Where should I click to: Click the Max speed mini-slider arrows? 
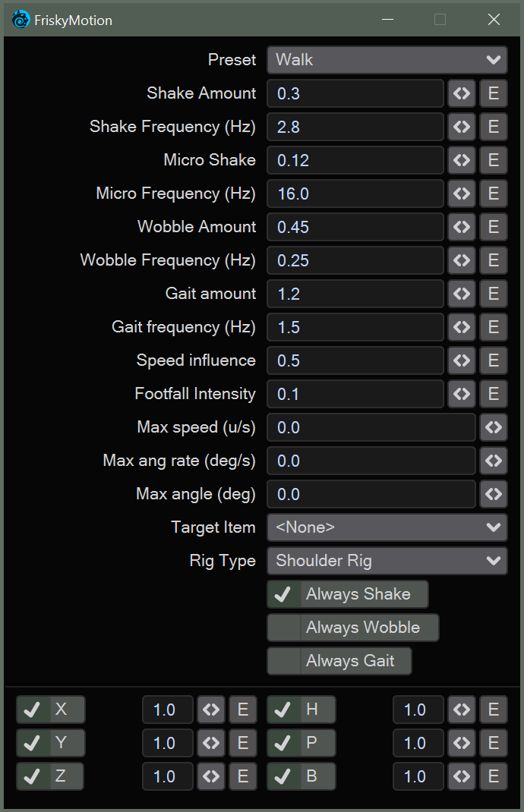pos(493,427)
